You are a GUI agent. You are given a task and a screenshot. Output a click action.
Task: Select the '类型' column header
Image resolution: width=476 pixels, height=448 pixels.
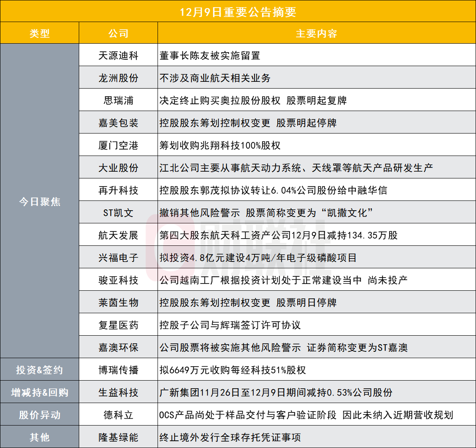[x=39, y=33]
